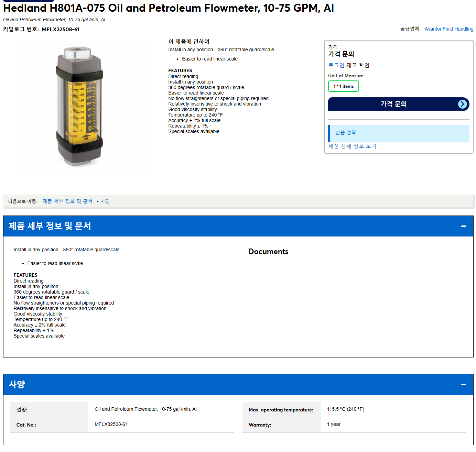Click the 사양 section header bar
Image resolution: width=476 pixels, height=452 pixels.
[x=238, y=385]
